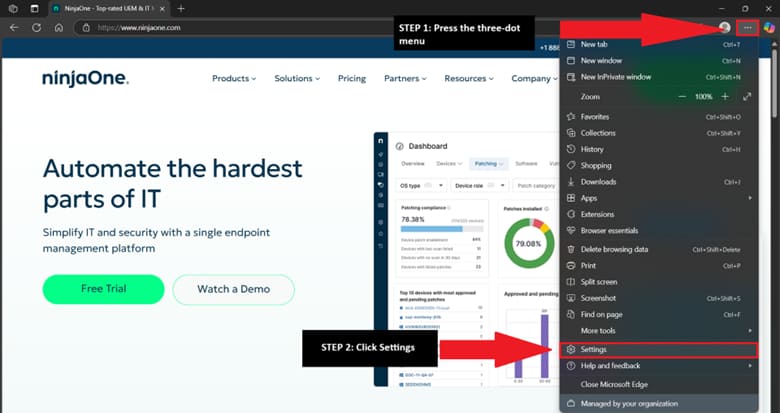Add a new tab with the plus button

point(181,8)
